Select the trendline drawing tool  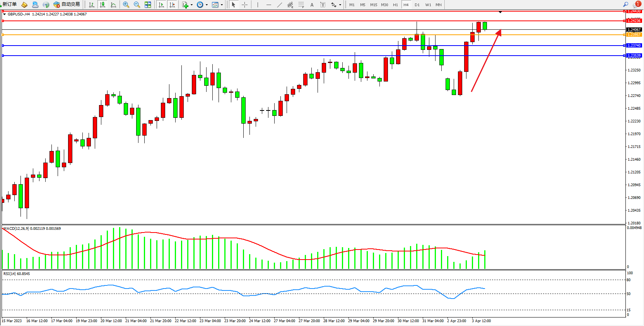tap(279, 5)
